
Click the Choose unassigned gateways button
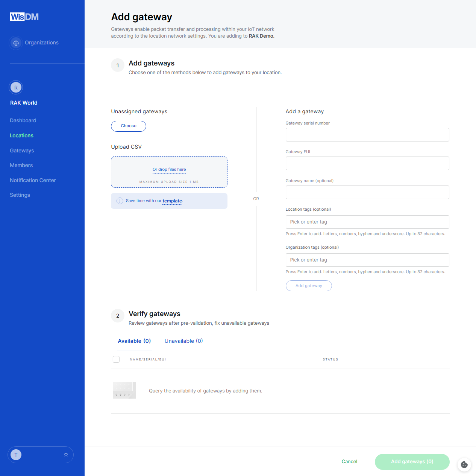[129, 126]
